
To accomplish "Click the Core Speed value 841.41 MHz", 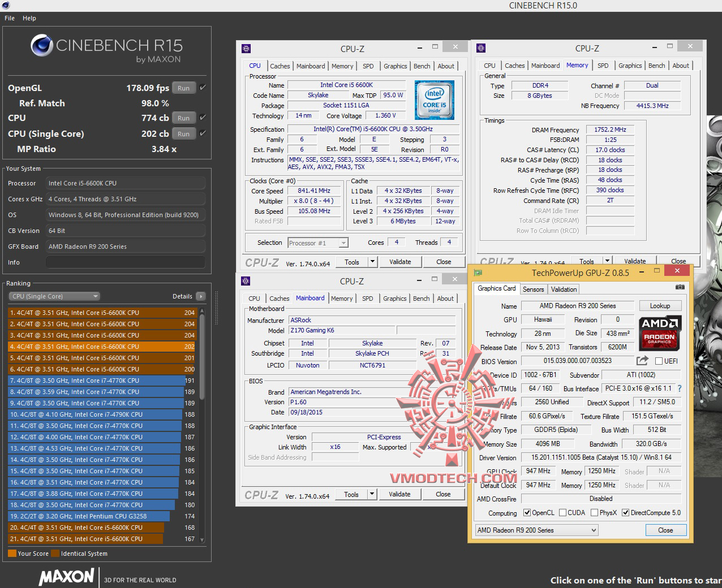I will tap(314, 191).
